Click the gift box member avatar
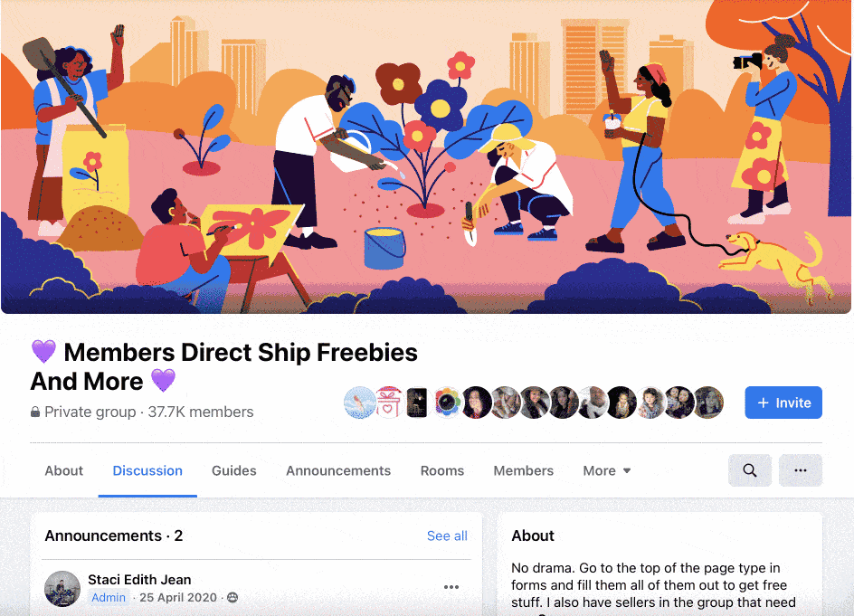The height and width of the screenshot is (616, 854). (x=389, y=403)
